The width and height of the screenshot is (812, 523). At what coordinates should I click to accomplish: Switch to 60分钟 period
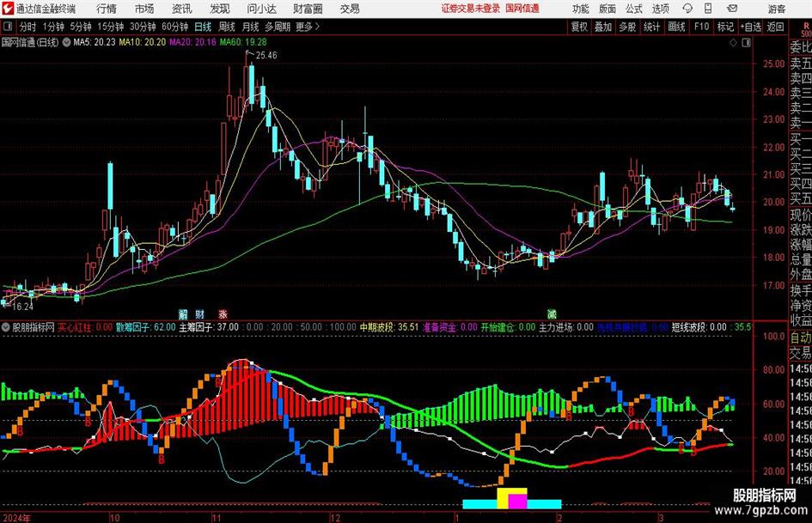(x=175, y=27)
